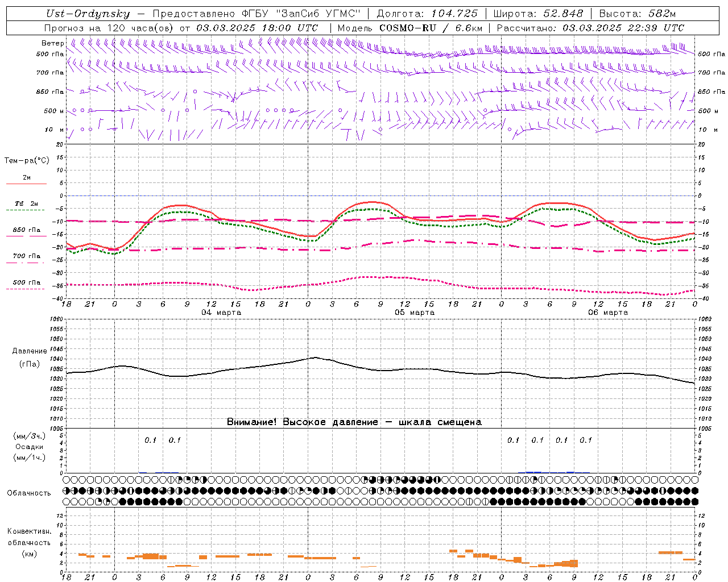Click the '(гПа)' unit label under Давление
Screen dimensions: 728x582
30,364
